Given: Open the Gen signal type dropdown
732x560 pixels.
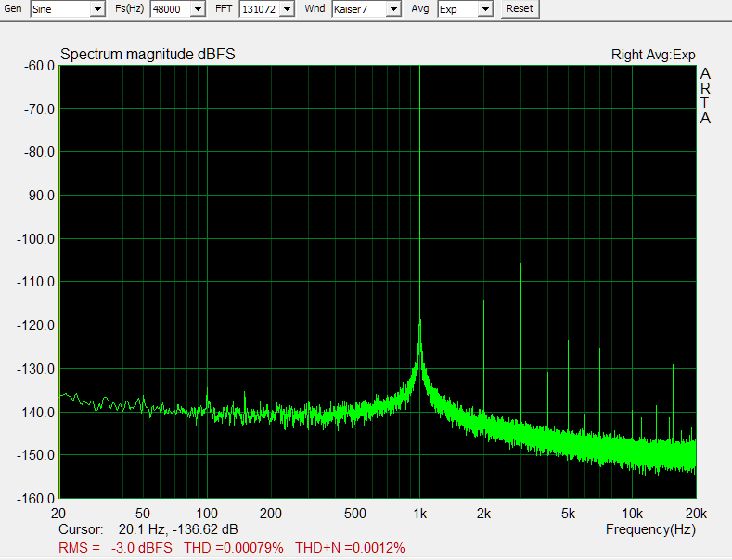Looking at the screenshot, I should point(97,9).
